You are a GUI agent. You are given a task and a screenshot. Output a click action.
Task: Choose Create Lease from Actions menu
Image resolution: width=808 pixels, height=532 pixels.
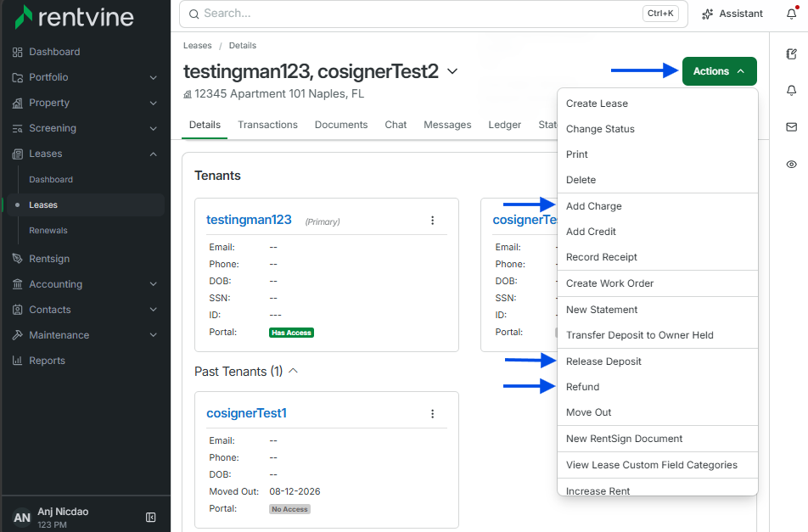click(x=658, y=104)
